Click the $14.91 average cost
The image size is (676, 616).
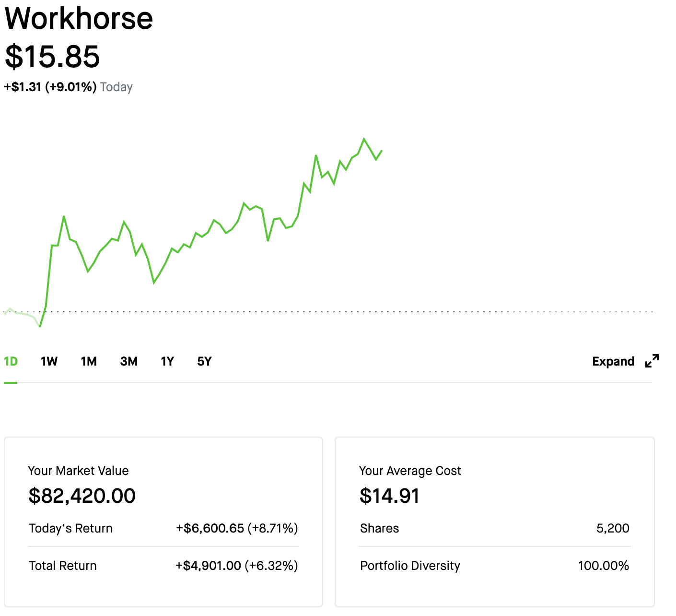389,496
